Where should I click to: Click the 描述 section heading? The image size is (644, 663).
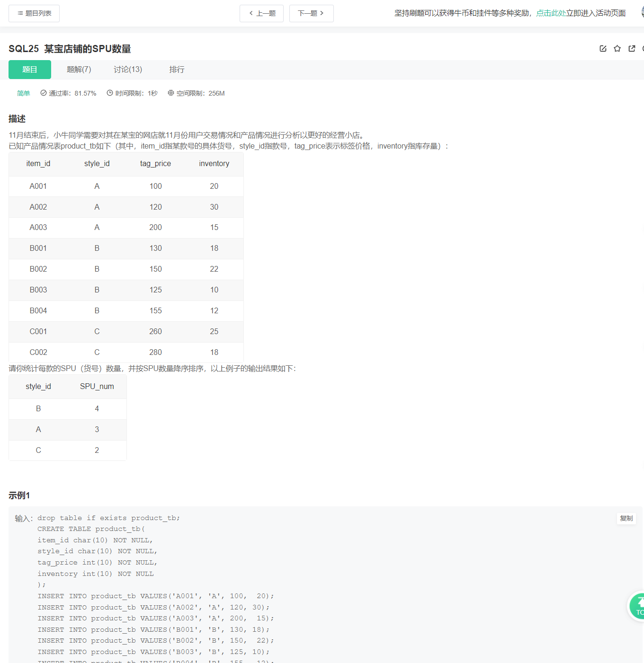(17, 119)
